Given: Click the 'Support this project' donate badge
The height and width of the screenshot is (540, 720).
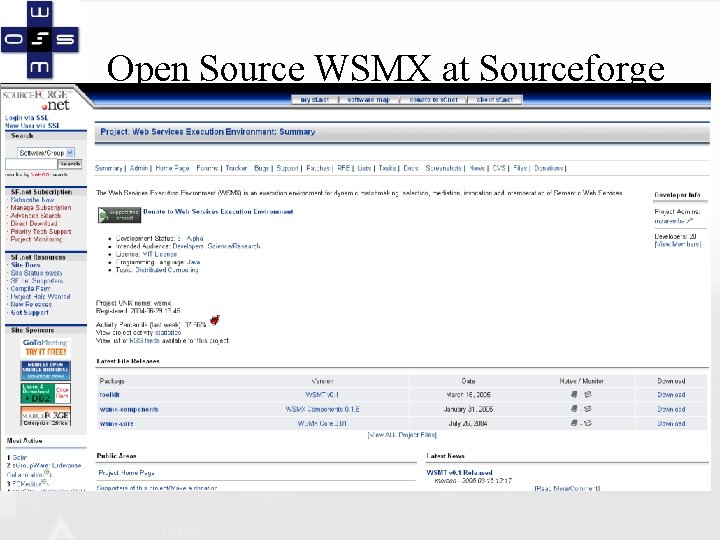Looking at the screenshot, I should pos(119,215).
